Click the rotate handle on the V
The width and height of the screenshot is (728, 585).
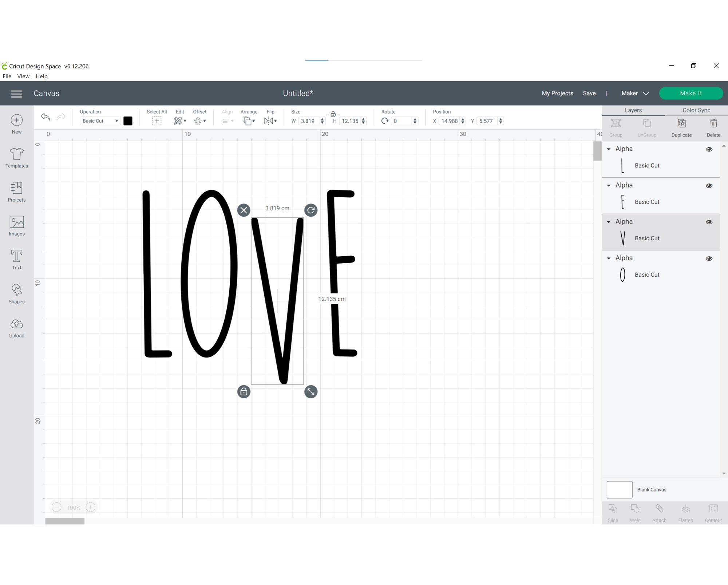(x=311, y=210)
